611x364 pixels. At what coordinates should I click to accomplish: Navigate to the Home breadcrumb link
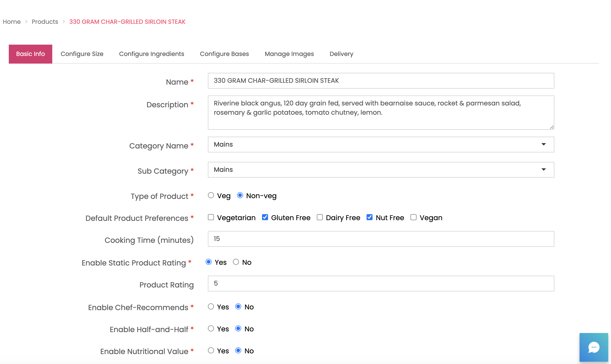point(12,22)
